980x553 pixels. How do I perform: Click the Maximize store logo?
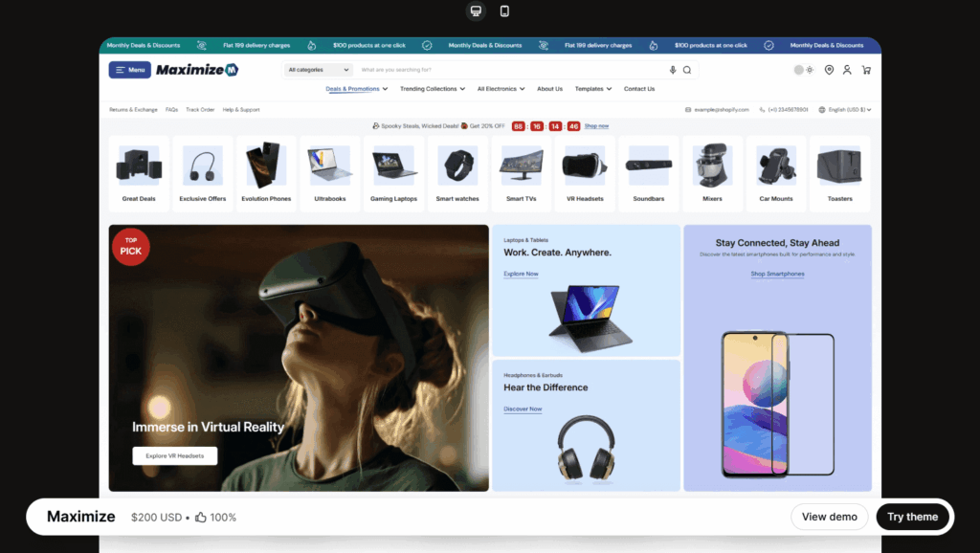(x=196, y=70)
